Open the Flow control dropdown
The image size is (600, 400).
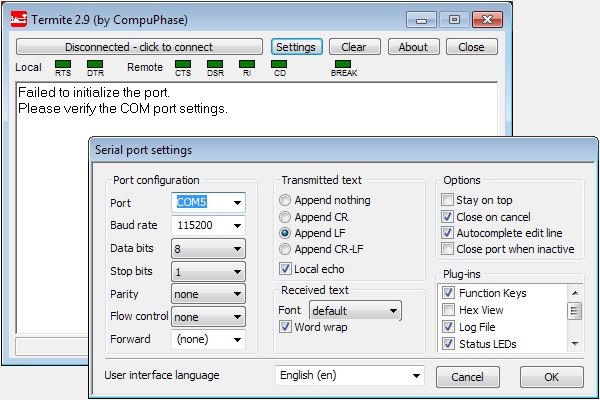(208, 317)
